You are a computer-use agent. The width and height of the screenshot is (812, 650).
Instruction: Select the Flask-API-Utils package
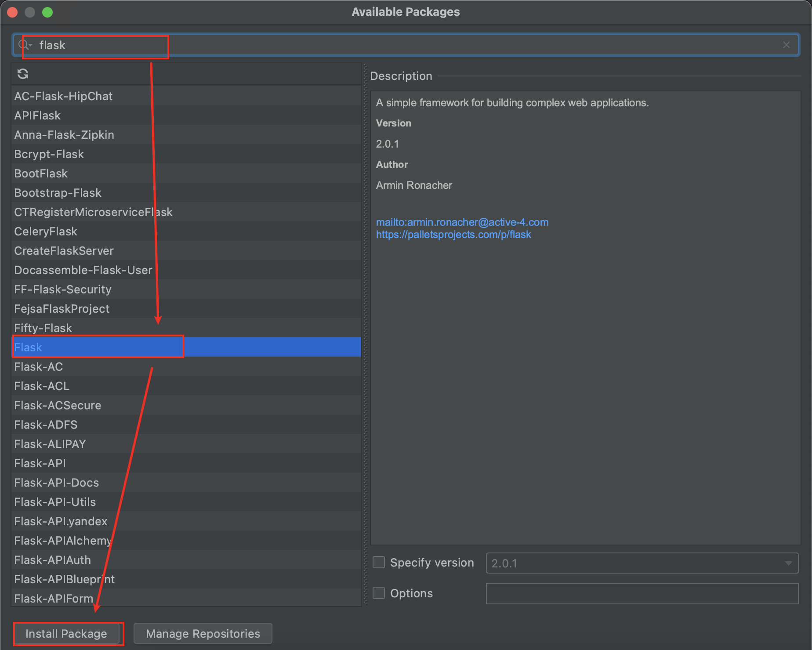point(186,502)
